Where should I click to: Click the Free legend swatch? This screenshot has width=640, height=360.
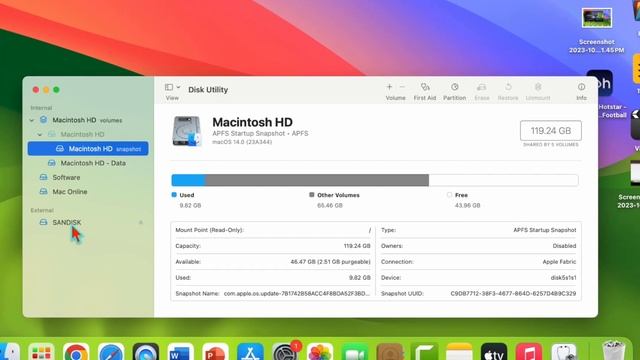click(x=449, y=195)
